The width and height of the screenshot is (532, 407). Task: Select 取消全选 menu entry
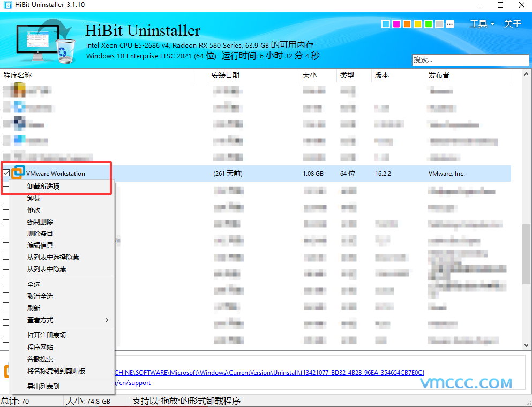[40, 297]
